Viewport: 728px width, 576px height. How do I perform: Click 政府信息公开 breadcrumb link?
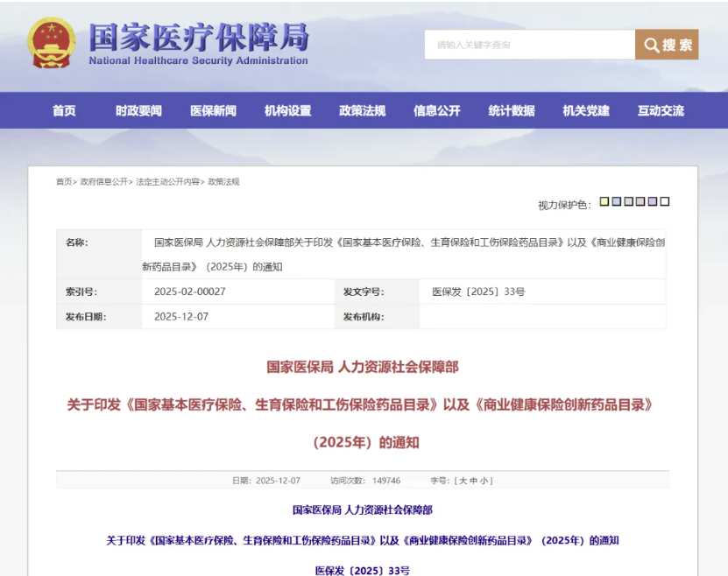click(x=103, y=182)
